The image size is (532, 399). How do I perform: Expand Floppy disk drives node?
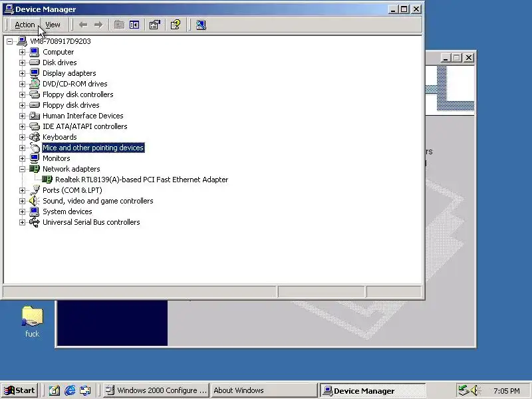pos(22,105)
